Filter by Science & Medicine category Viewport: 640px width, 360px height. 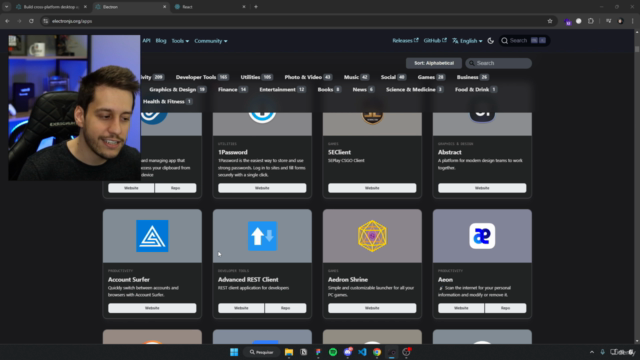[x=414, y=89]
